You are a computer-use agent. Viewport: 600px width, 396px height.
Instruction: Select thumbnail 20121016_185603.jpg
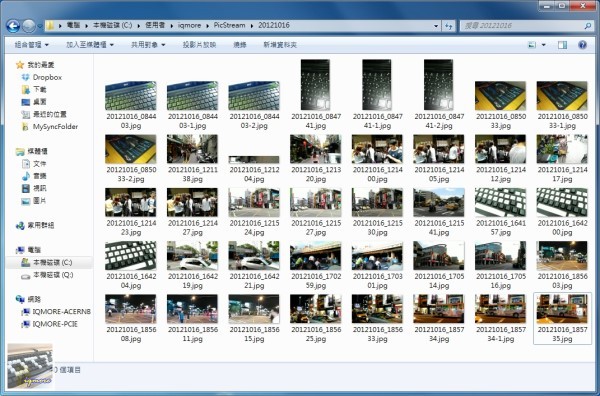click(562, 255)
